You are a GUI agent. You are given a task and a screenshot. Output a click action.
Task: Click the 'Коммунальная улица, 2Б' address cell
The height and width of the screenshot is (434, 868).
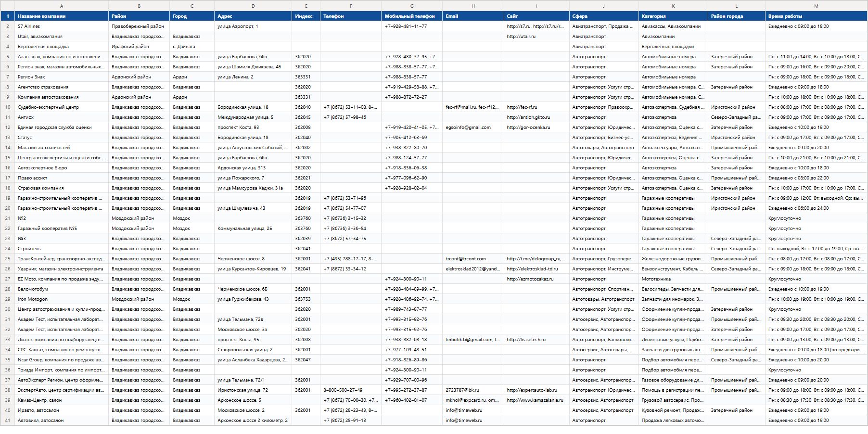pos(253,229)
